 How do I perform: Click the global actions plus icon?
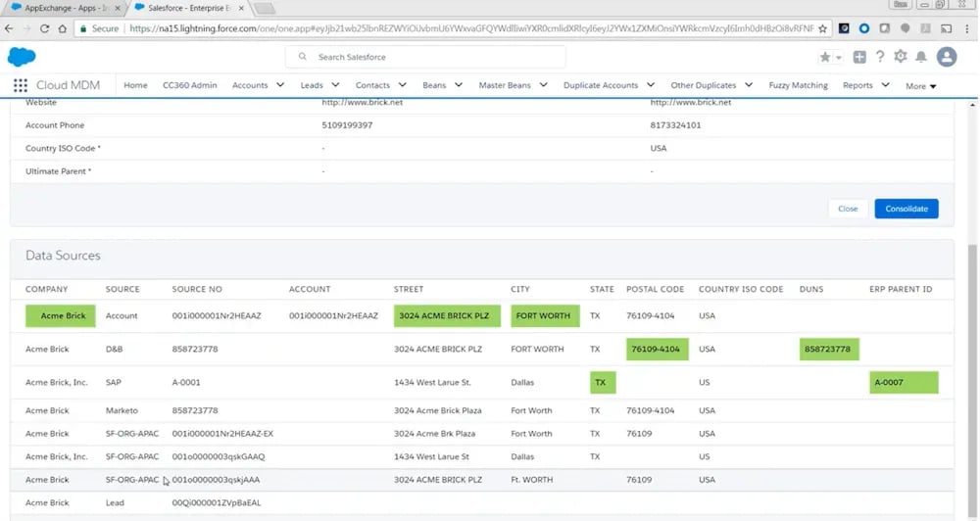point(860,57)
